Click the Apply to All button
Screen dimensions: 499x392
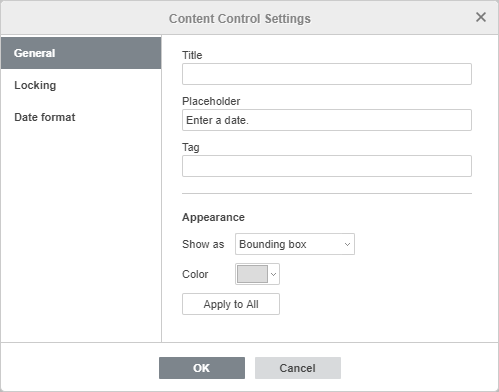pos(231,304)
